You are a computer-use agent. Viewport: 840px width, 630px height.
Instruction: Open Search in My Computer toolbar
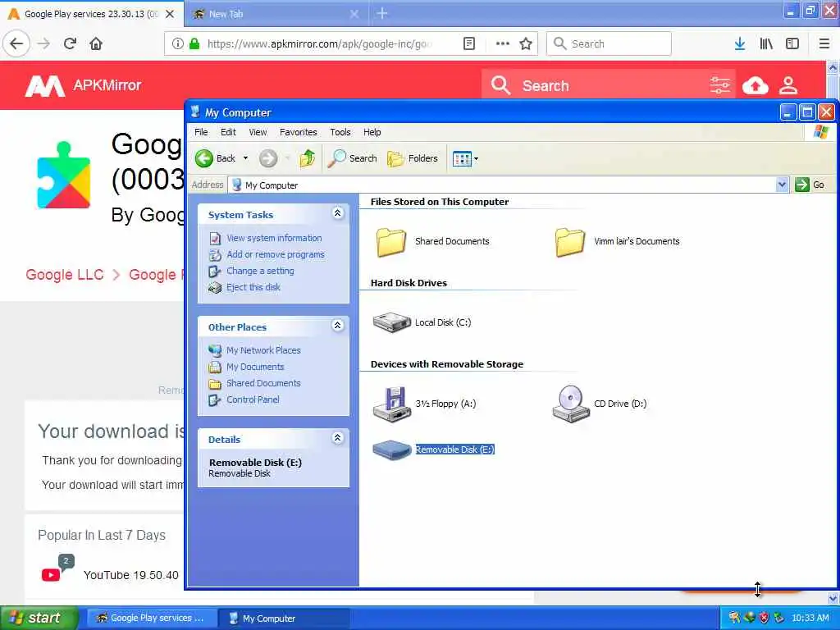tap(352, 158)
